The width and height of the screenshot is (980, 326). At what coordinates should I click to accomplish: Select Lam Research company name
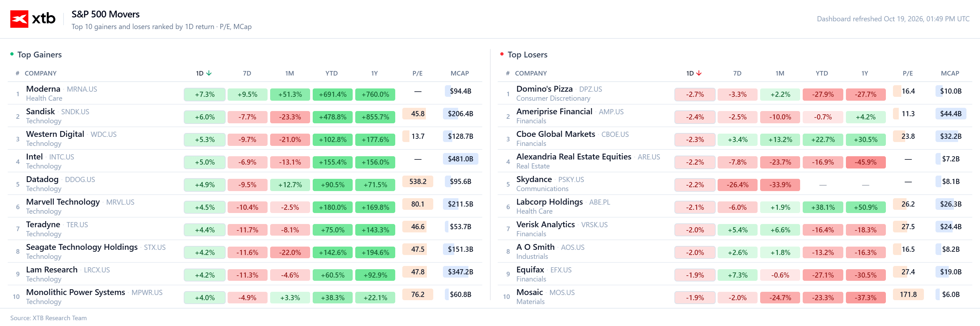coord(52,270)
